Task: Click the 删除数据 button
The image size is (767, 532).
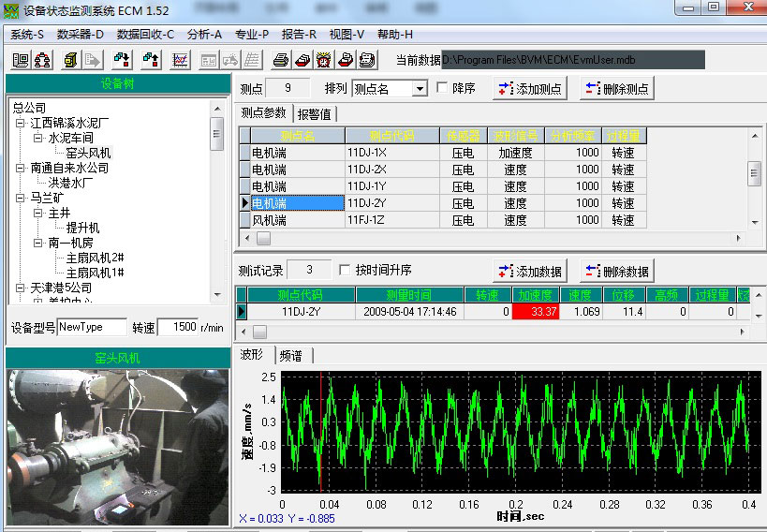Action: (x=617, y=272)
